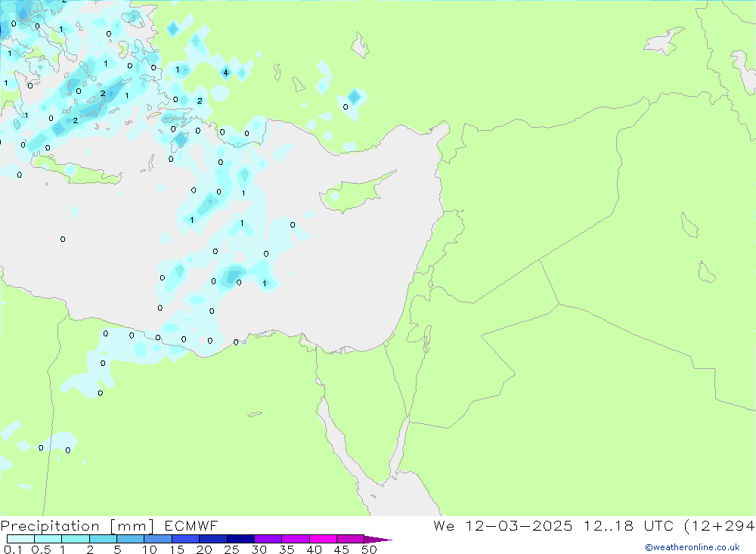This screenshot has height=554, width=756.
Task: Click the 'Precipitation [mm]' title text
Action: [x=77, y=526]
